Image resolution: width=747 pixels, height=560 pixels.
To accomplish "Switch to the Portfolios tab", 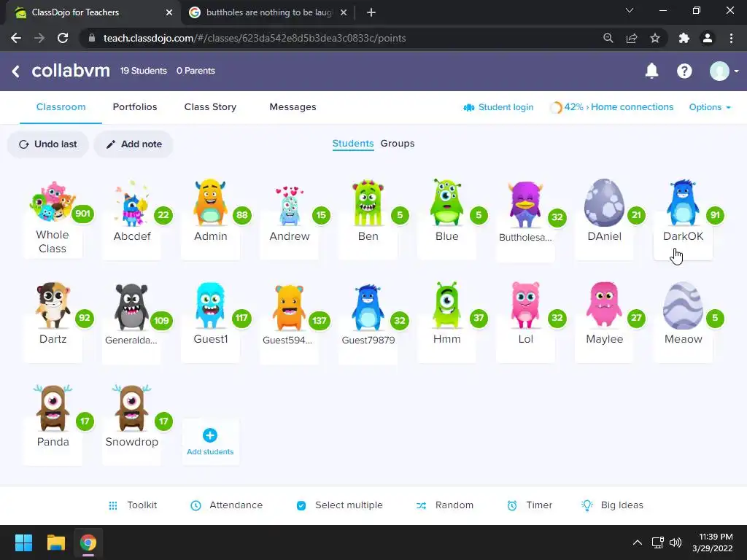I will click(135, 107).
